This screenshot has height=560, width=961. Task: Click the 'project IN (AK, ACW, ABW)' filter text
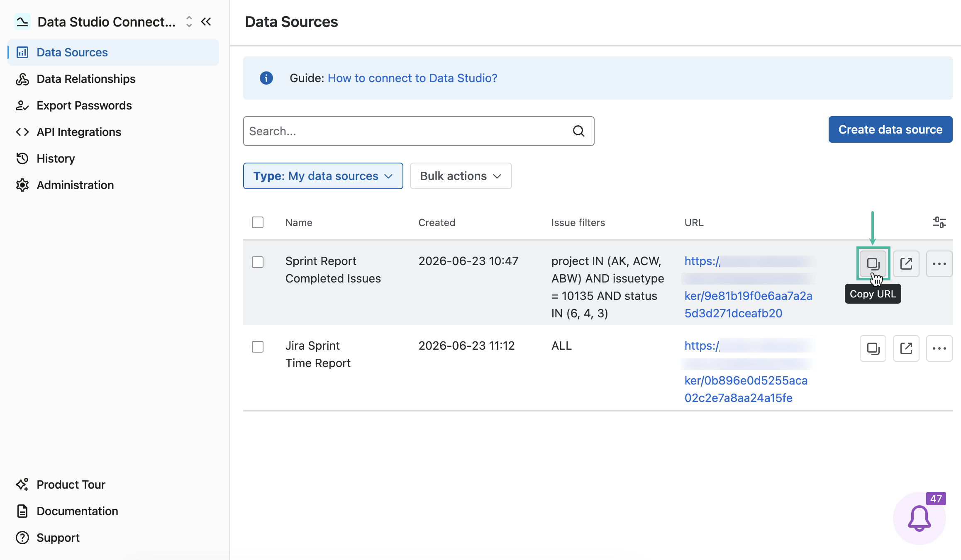608,287
